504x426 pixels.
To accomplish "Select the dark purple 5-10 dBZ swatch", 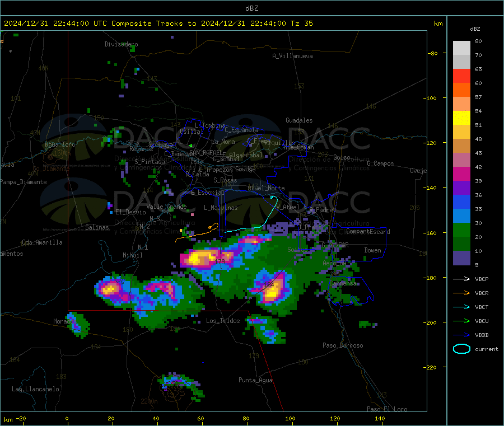I will [x=461, y=258].
